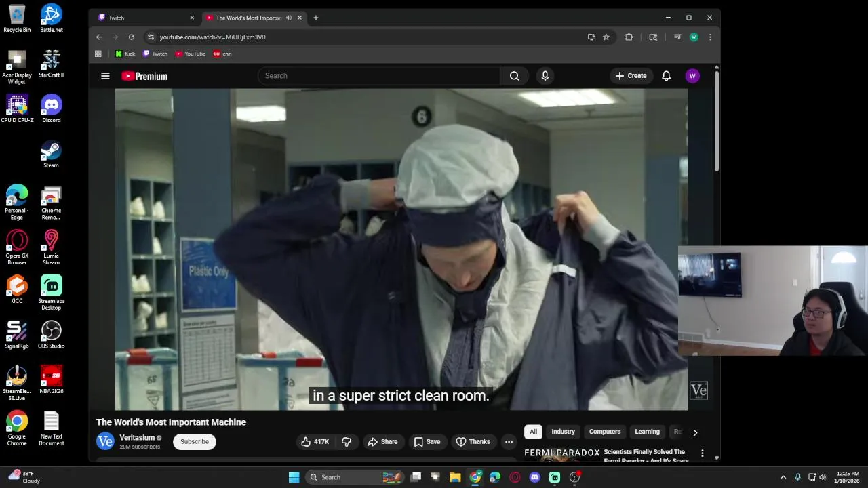Close the Twitch tab

pos(192,18)
